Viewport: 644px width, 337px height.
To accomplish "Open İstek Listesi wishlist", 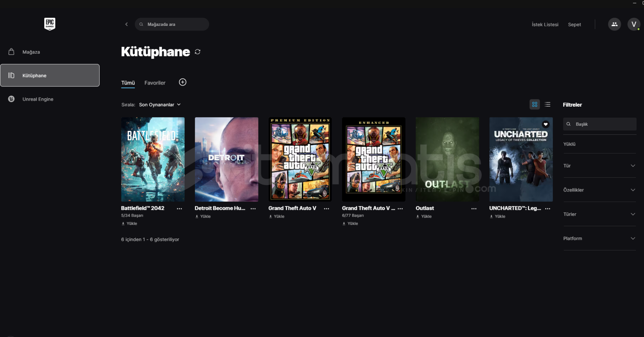I will 545,24.
